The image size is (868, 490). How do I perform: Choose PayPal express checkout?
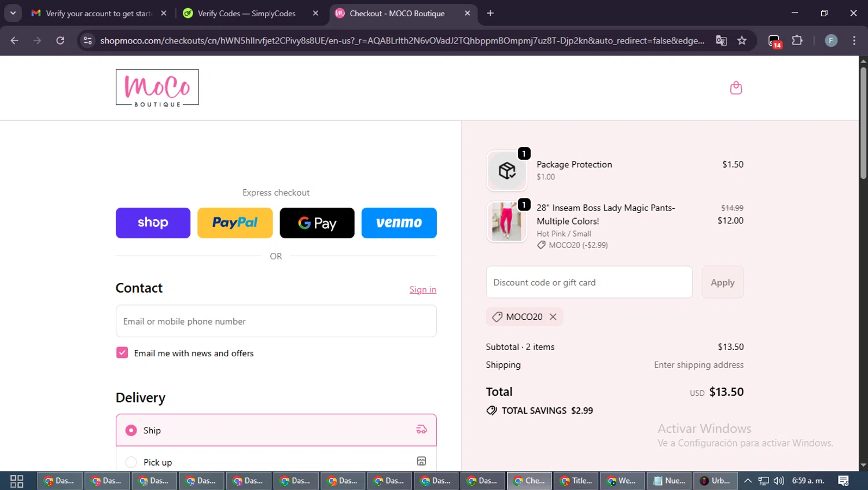pyautogui.click(x=235, y=223)
